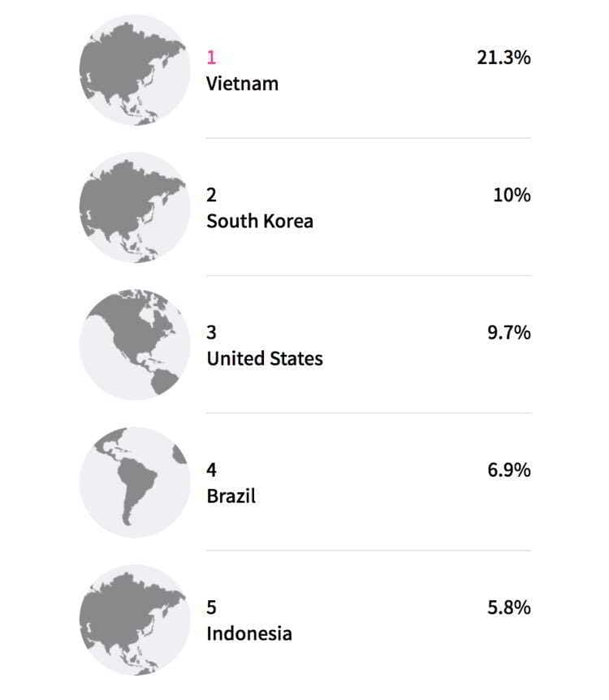Click the globe icon beside Vietnam
This screenshot has height=700, width=609.
pyautogui.click(x=135, y=70)
